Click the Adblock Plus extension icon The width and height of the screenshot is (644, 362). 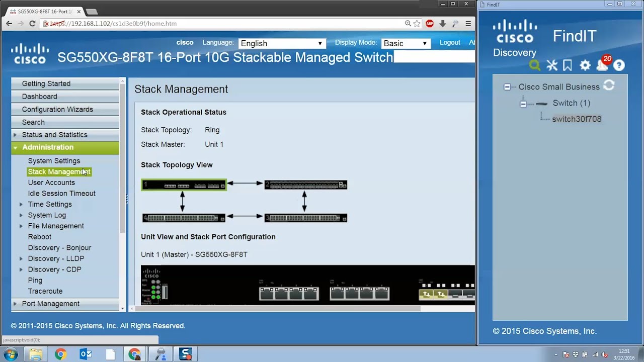click(429, 24)
